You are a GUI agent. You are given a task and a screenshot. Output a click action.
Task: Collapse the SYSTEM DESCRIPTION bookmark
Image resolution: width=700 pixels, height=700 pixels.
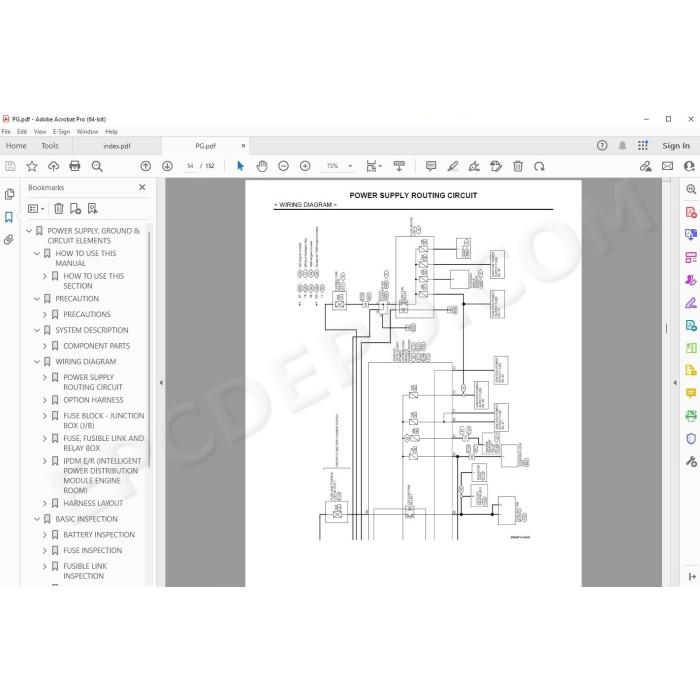coord(37,330)
